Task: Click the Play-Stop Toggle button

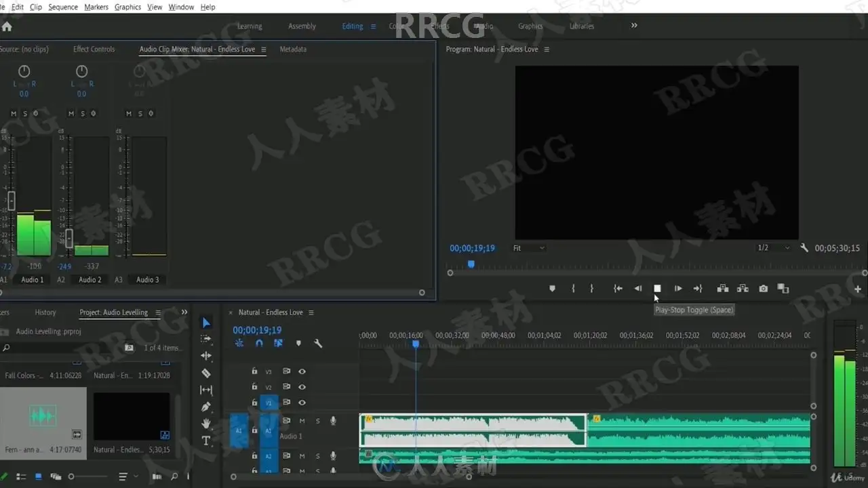Action: click(657, 289)
